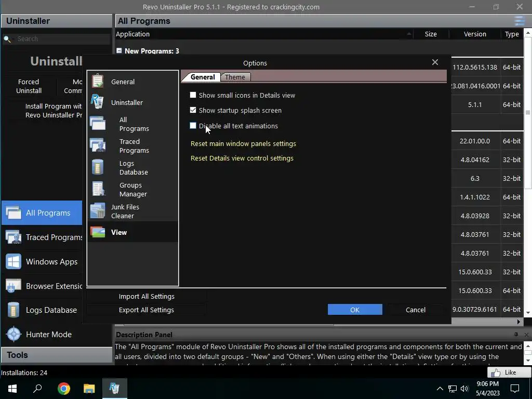Open All Programs module in left sidebar
Screen dimensions: 532x399
pyautogui.click(x=42, y=212)
